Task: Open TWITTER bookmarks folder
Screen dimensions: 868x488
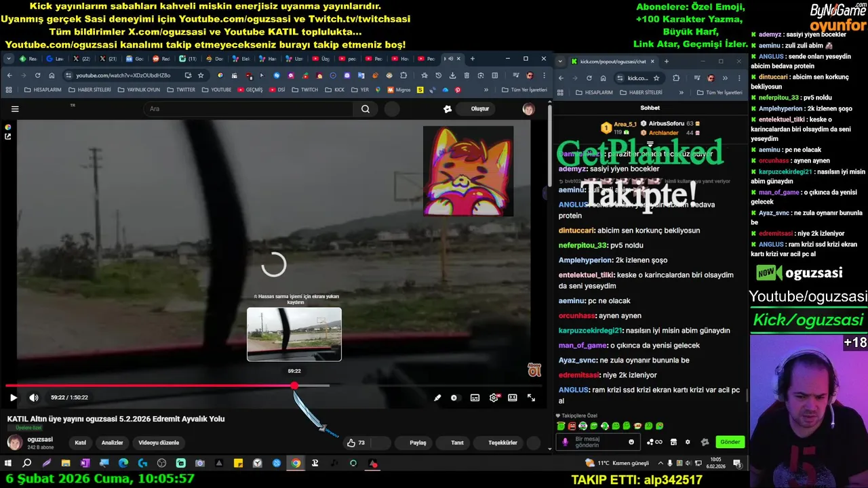Action: tap(180, 89)
